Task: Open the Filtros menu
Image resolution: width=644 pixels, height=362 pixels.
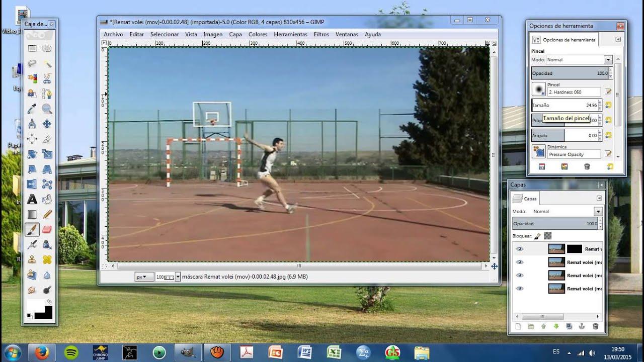Action: tap(321, 34)
